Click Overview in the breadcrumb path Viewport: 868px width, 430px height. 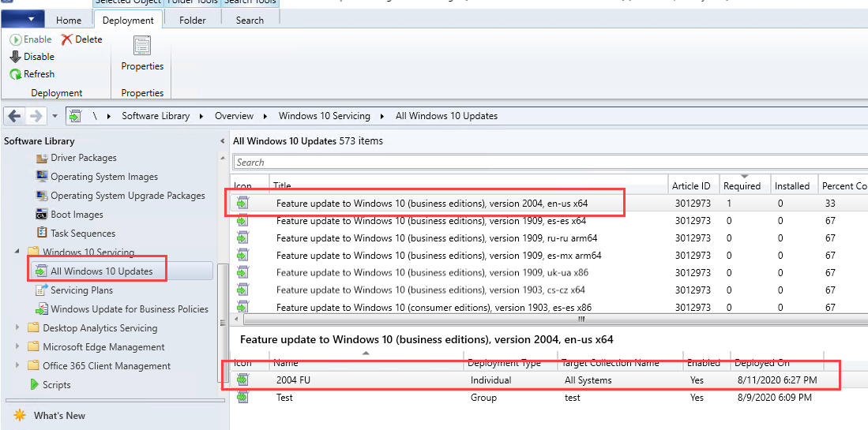point(234,116)
